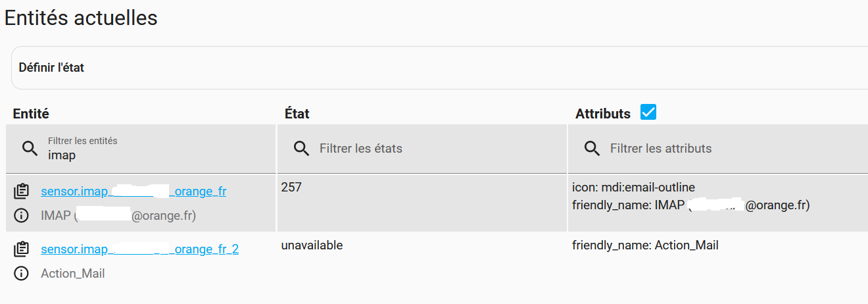Open sensor.imap orange_fr_2 entity link
868x304 pixels.
139,249
